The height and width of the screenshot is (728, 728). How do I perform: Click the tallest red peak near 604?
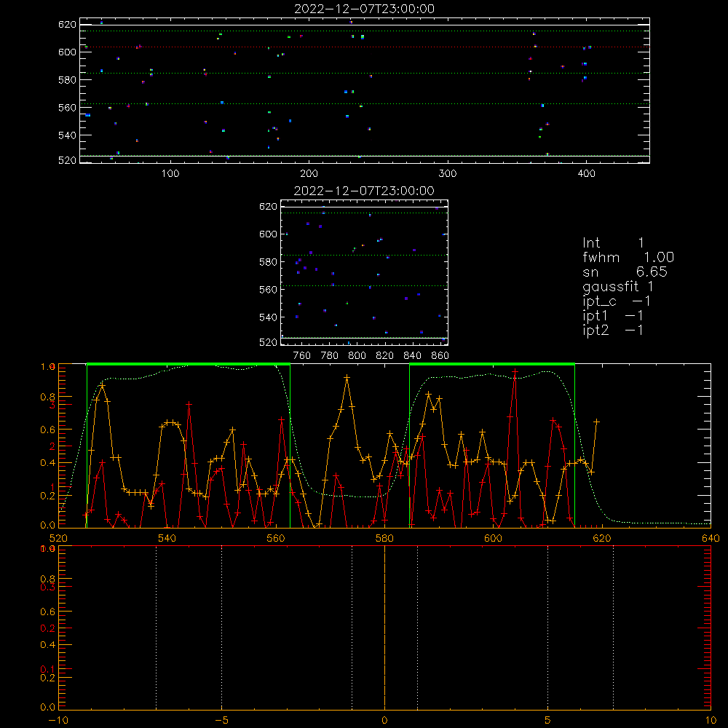515,371
